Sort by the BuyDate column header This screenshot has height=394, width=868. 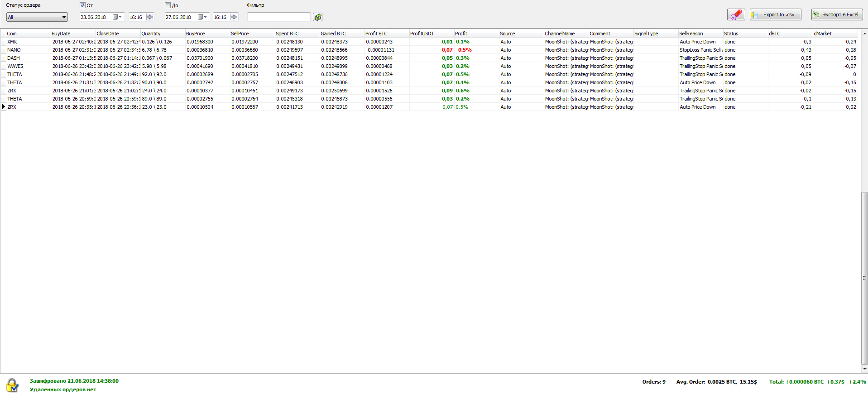[73, 34]
